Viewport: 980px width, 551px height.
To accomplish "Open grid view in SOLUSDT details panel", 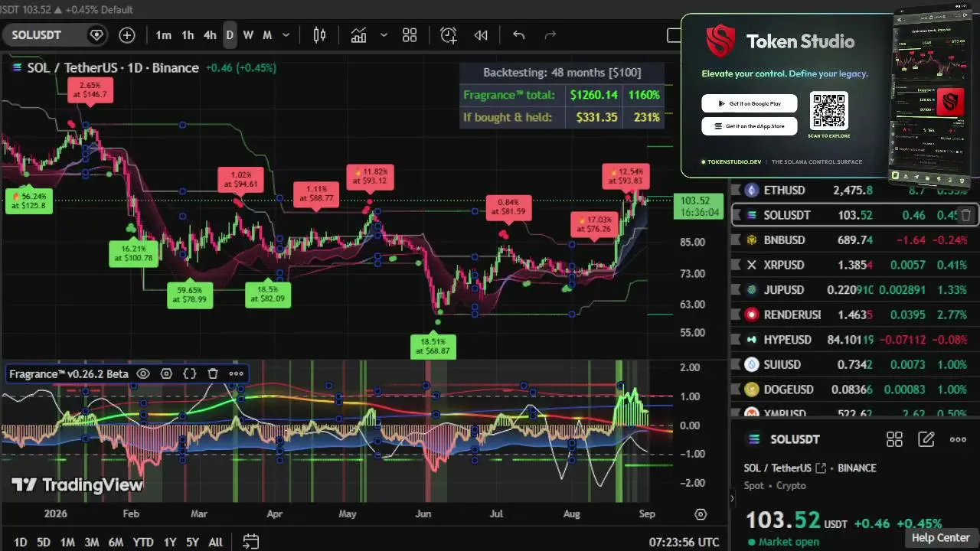I will (894, 439).
